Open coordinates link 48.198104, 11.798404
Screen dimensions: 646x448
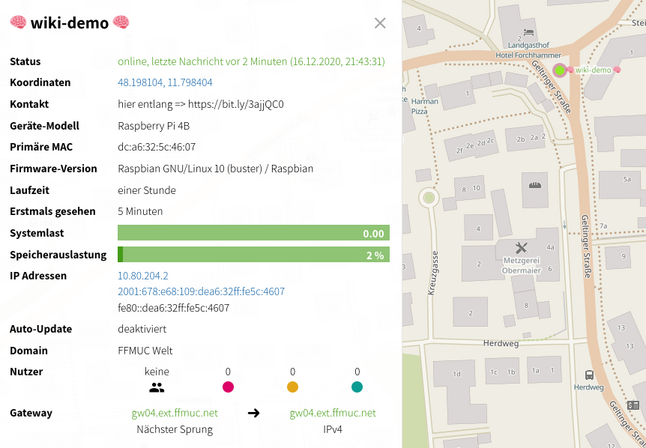pyautogui.click(x=165, y=82)
